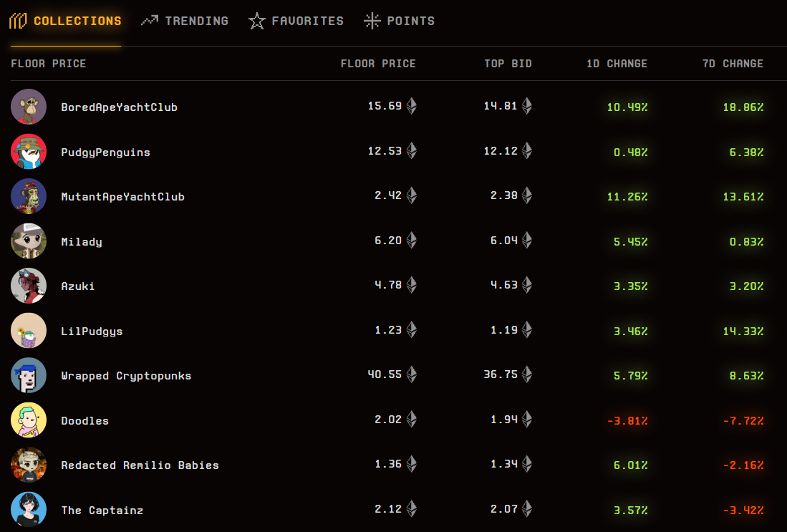Viewport: 787px width, 532px height.
Task: Open The Captainz collection
Action: pos(102,511)
